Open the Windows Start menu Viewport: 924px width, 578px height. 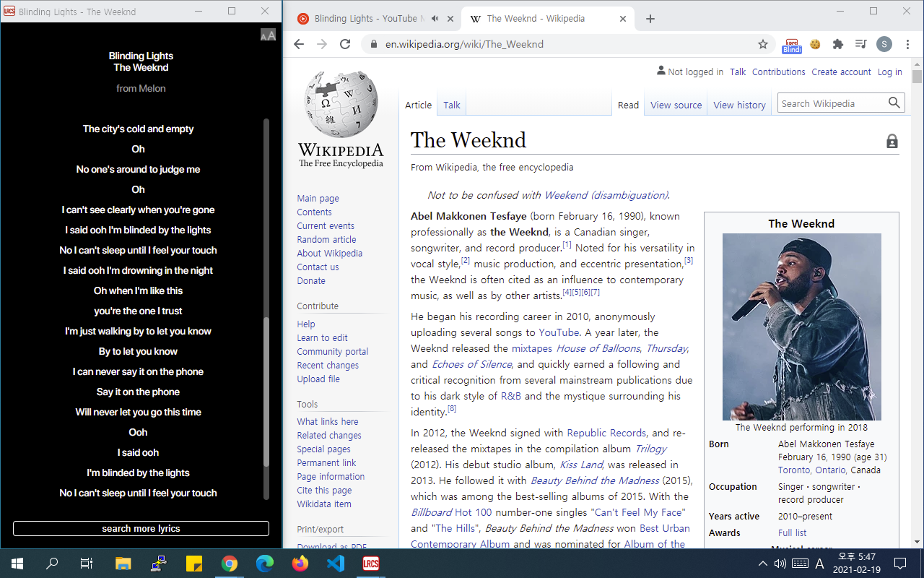(x=17, y=564)
